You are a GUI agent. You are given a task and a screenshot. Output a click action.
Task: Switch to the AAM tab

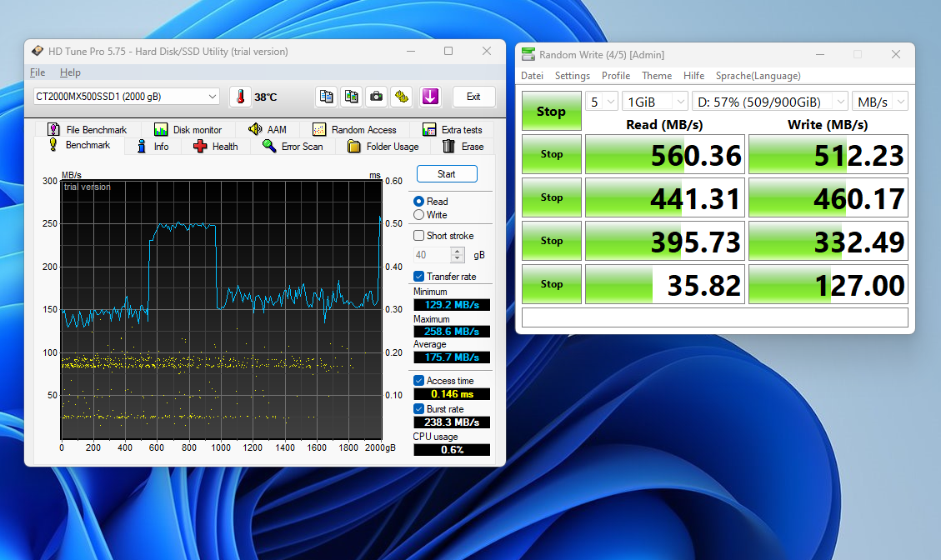point(268,130)
